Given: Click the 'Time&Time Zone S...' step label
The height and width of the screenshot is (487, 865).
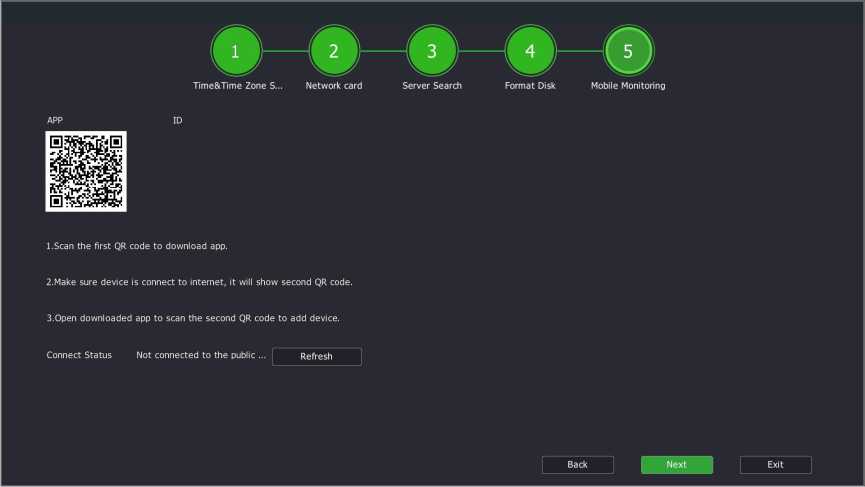Looking at the screenshot, I should (237, 85).
